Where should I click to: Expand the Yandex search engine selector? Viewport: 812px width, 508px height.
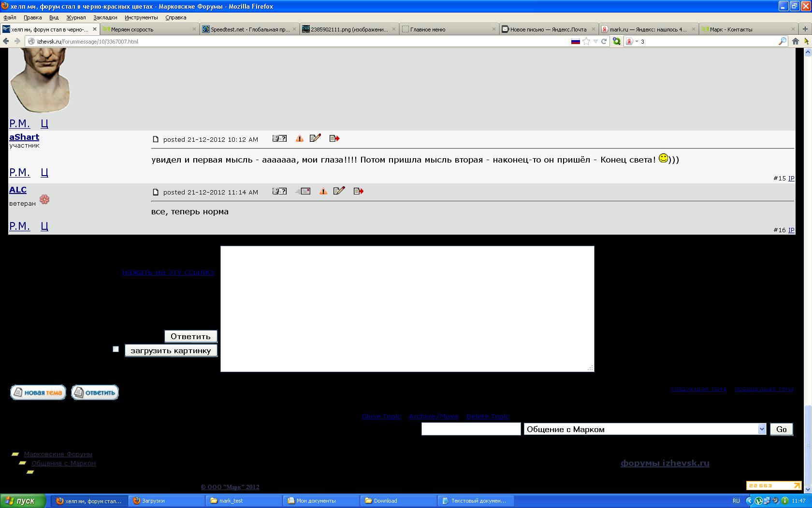click(x=637, y=42)
